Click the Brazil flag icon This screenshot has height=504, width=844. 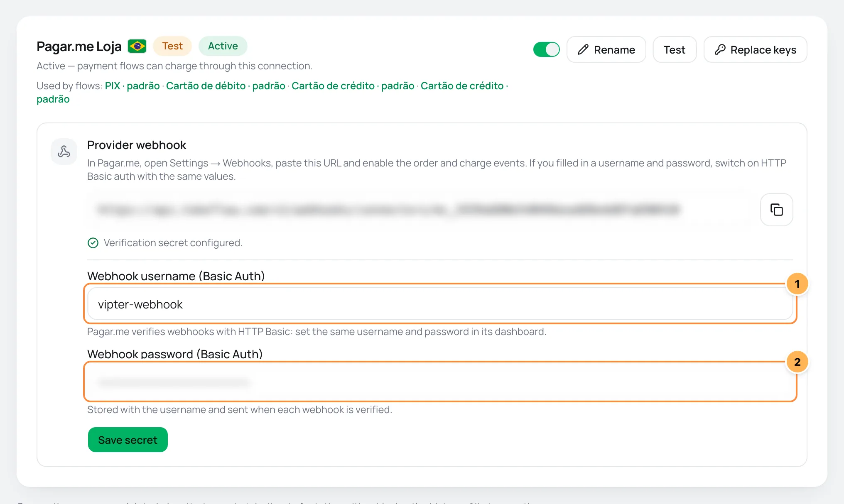click(x=137, y=46)
